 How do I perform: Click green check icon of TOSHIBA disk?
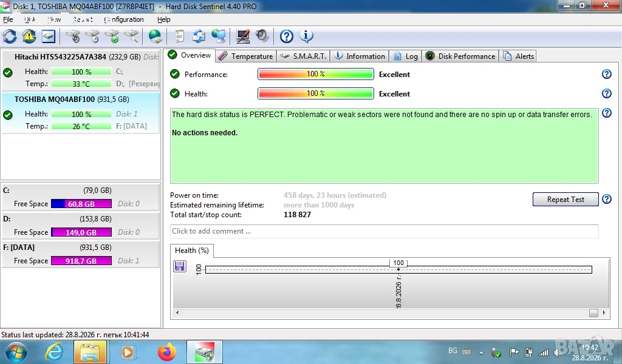pos(7,115)
